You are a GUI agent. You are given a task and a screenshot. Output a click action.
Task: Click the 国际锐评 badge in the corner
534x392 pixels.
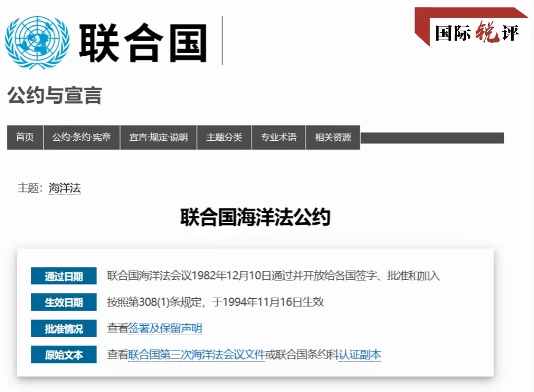pyautogui.click(x=477, y=32)
